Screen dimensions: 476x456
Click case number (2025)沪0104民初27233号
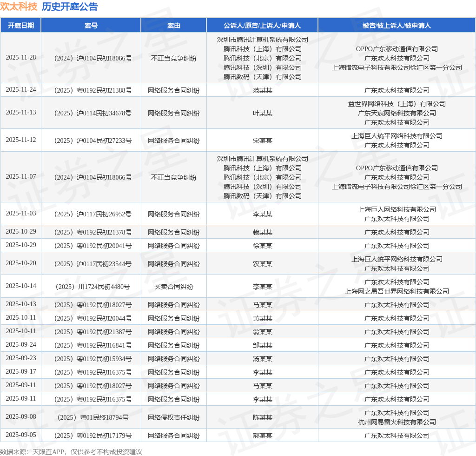click(93, 141)
